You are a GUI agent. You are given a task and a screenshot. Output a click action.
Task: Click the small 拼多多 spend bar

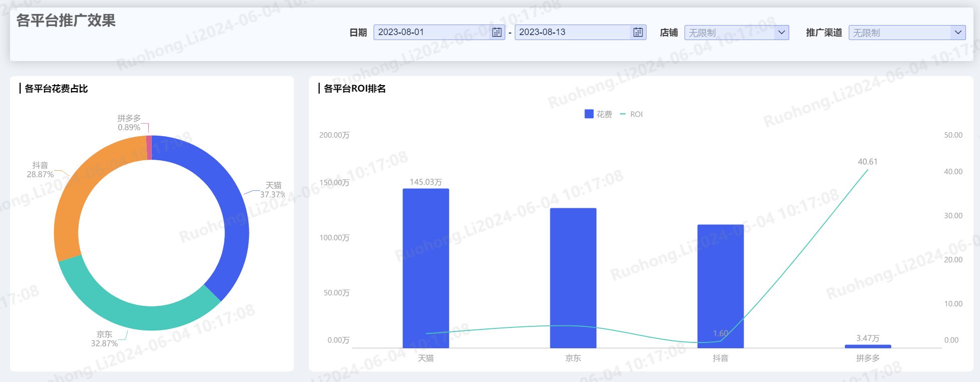click(x=867, y=346)
